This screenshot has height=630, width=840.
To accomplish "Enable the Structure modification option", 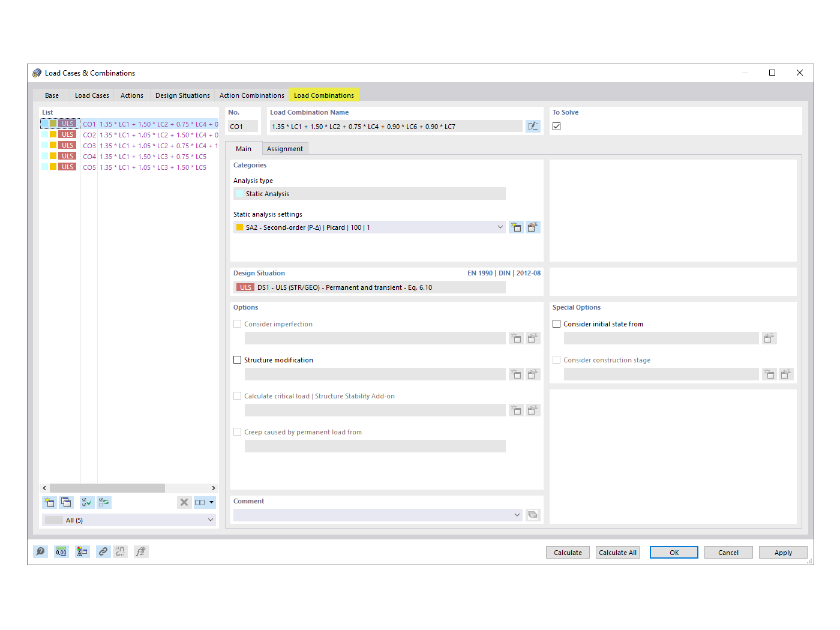I will (x=237, y=359).
